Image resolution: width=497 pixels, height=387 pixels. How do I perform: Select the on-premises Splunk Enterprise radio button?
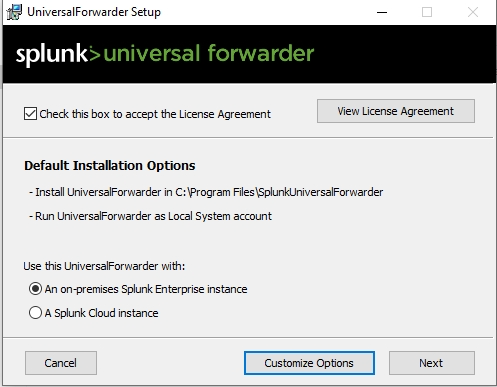point(35,289)
